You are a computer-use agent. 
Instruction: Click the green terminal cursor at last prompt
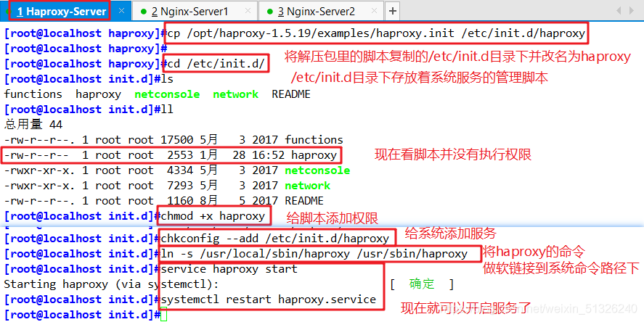[x=164, y=315]
